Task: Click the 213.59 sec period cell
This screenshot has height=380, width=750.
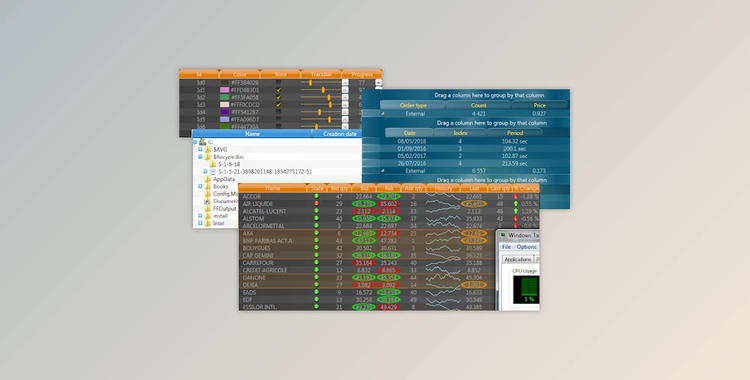Action: (515, 163)
